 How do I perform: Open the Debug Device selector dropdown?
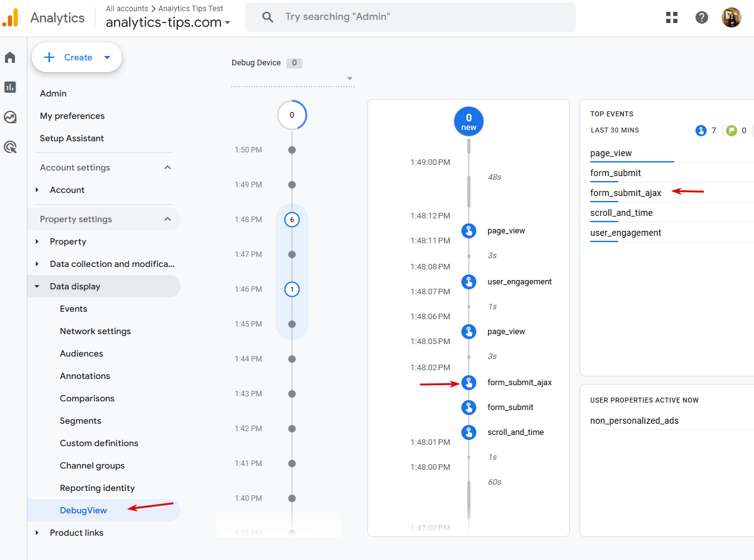tap(293, 78)
